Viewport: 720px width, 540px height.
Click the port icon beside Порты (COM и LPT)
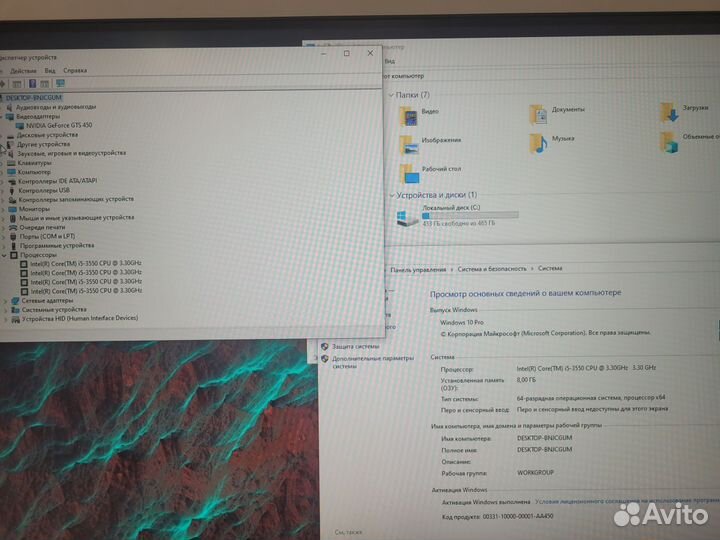tap(13, 236)
